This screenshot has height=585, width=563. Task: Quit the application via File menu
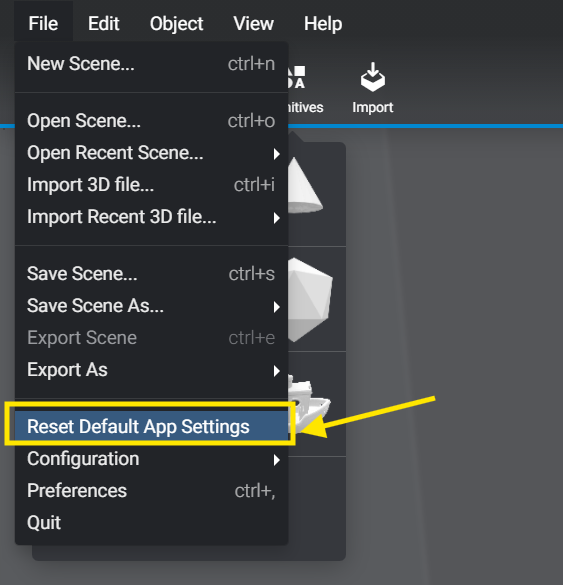(x=151, y=522)
